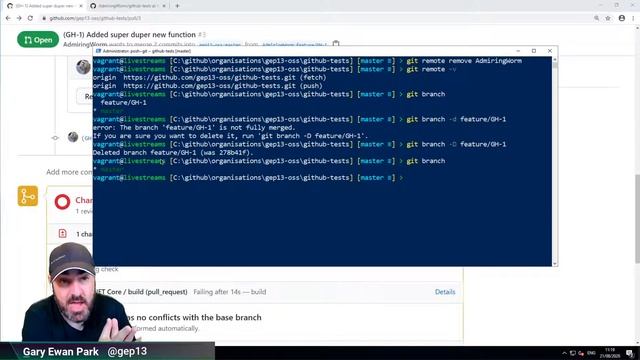This screenshot has height=360, width=640.
Task: Bookmark this page with the star icon
Action: point(608,18)
